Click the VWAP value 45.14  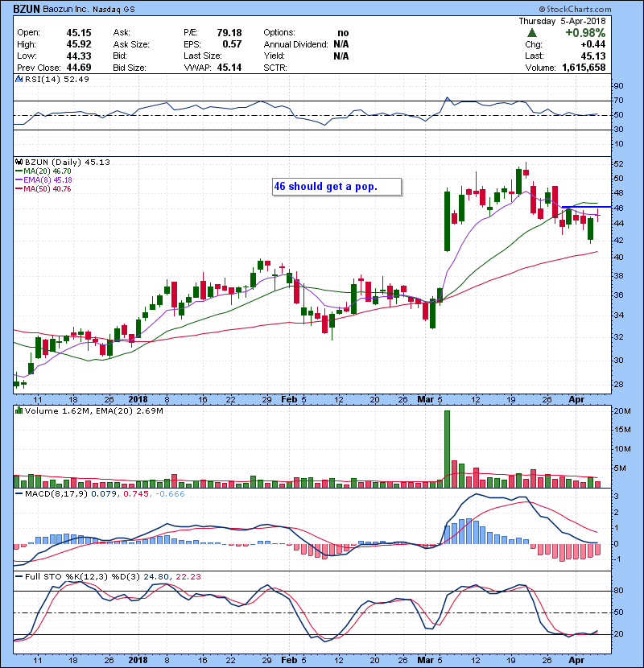click(x=229, y=68)
